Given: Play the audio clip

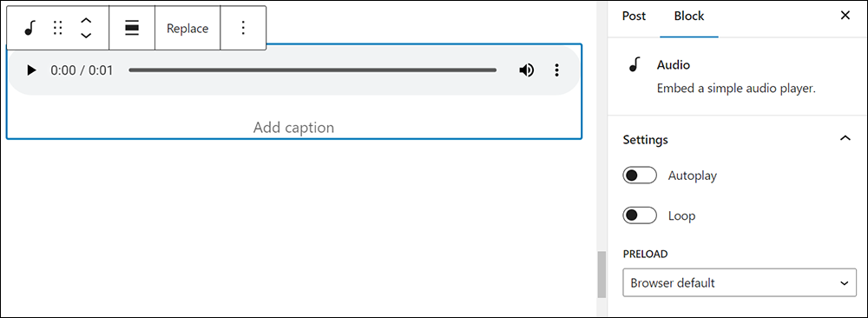Looking at the screenshot, I should click(31, 70).
